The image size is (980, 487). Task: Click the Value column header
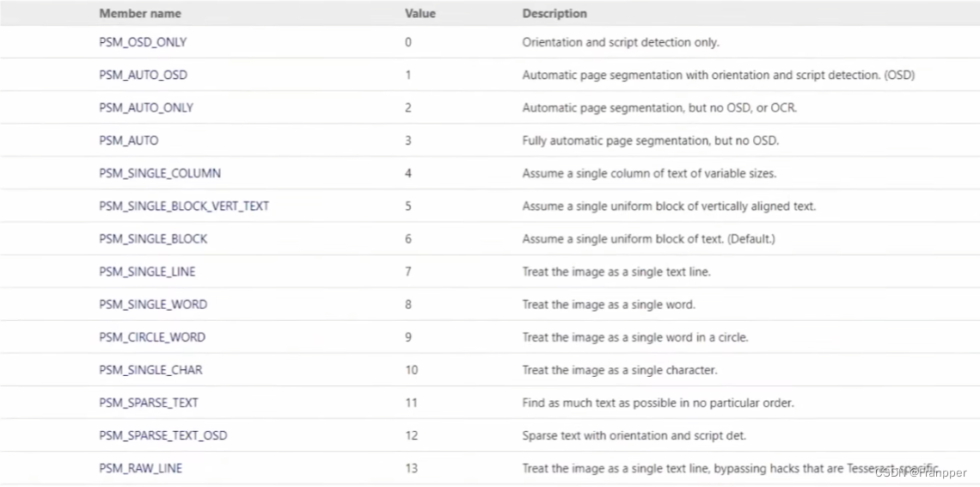420,13
